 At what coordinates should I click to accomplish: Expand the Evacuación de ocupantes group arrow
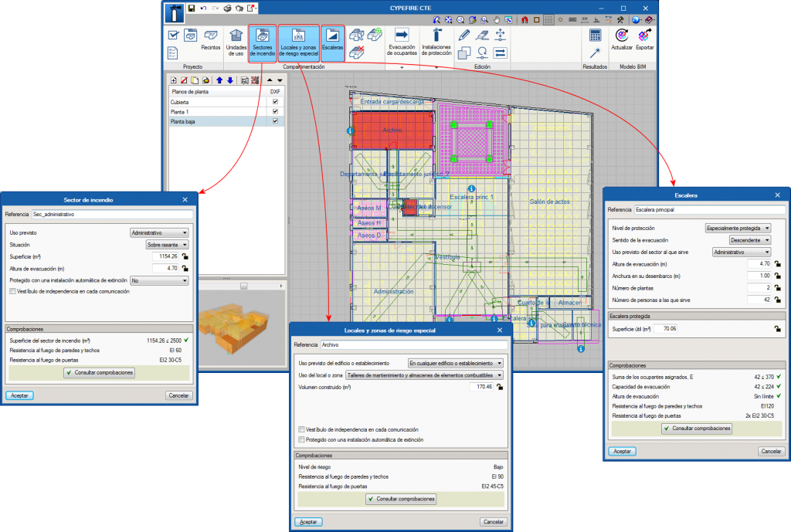tap(402, 67)
